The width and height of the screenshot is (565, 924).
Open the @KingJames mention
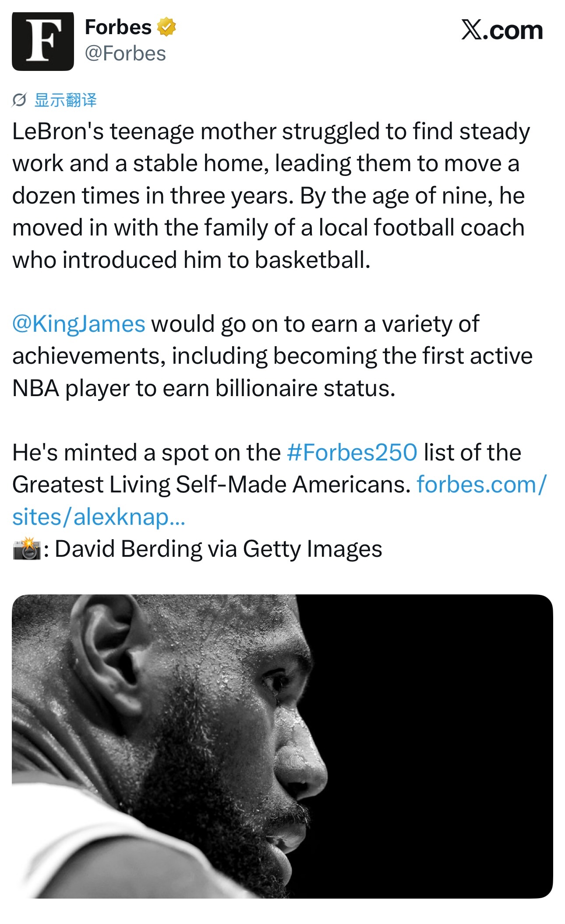click(79, 324)
